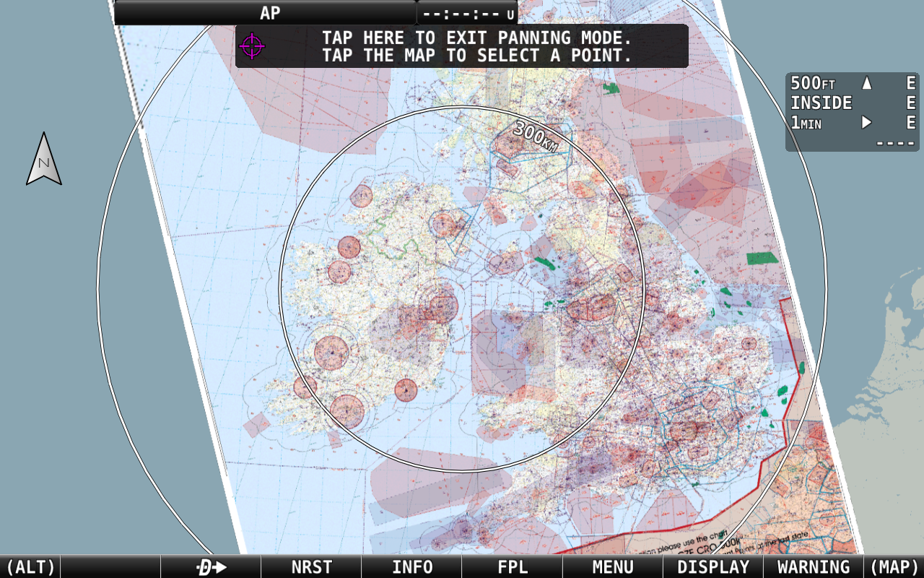Viewport: 924px width, 578px height.
Task: Tap the banner to exit panning mode
Action: coord(462,46)
